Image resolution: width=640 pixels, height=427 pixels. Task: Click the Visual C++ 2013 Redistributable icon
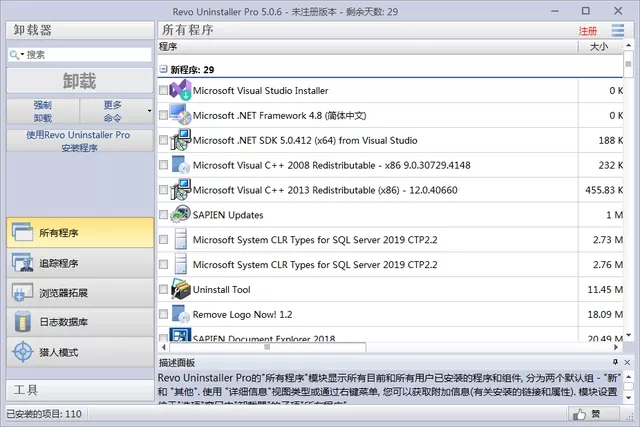click(180, 190)
